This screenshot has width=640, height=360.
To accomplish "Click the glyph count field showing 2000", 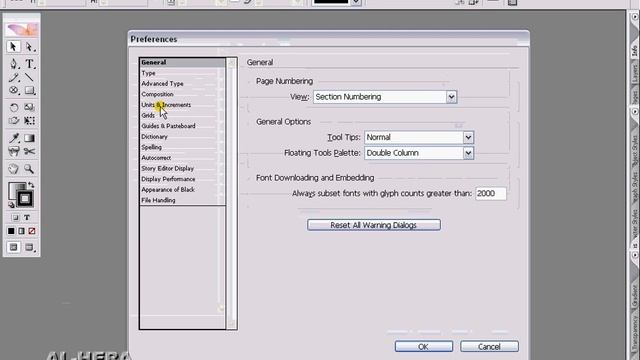I will click(491, 193).
